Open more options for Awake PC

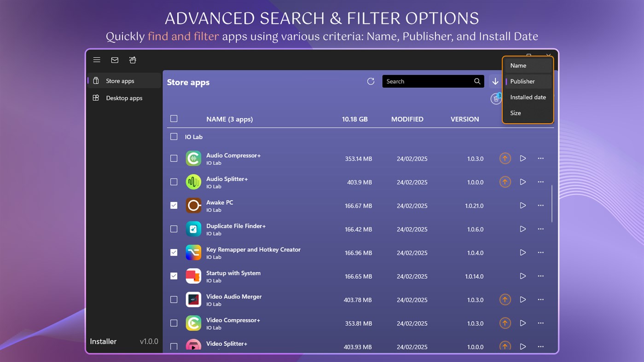click(x=541, y=205)
